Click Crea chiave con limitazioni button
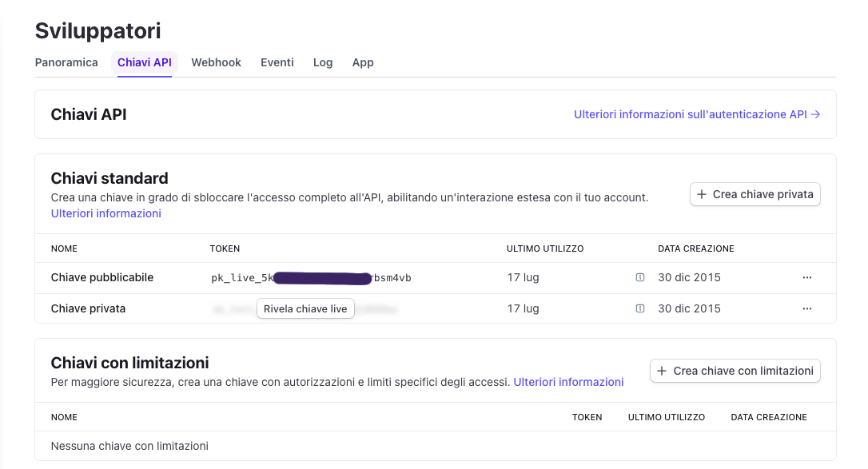Screen dimensions: 868x469 [x=735, y=371]
